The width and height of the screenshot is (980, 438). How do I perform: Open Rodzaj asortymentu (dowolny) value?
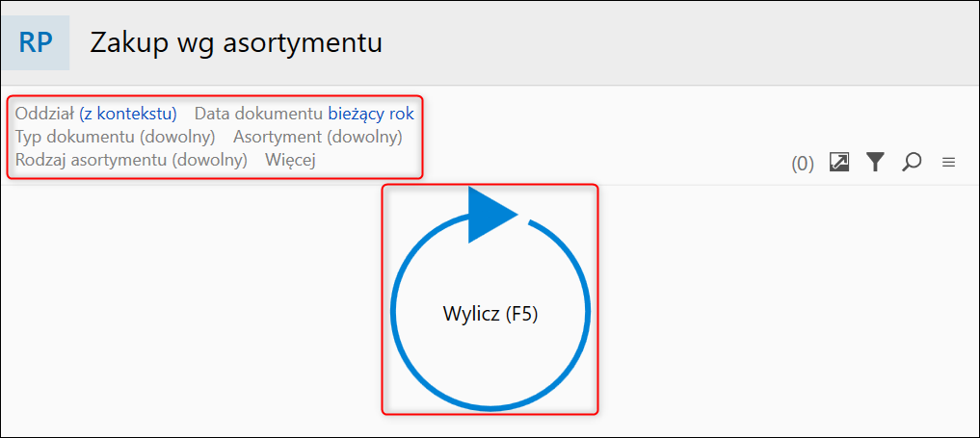click(x=210, y=160)
